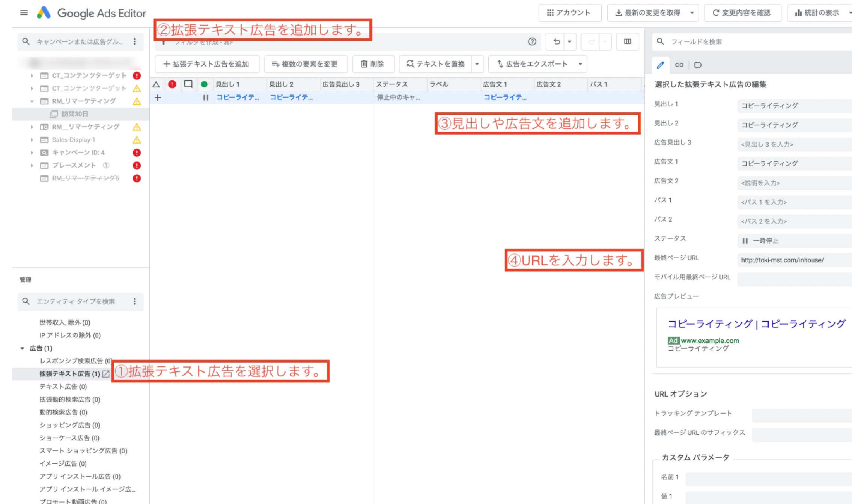Select the pencil edit tab icon

(660, 65)
